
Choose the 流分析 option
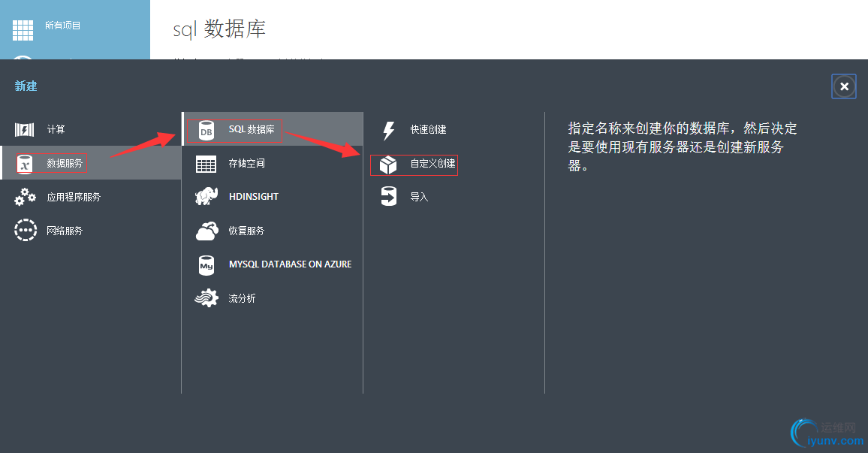pyautogui.click(x=242, y=298)
